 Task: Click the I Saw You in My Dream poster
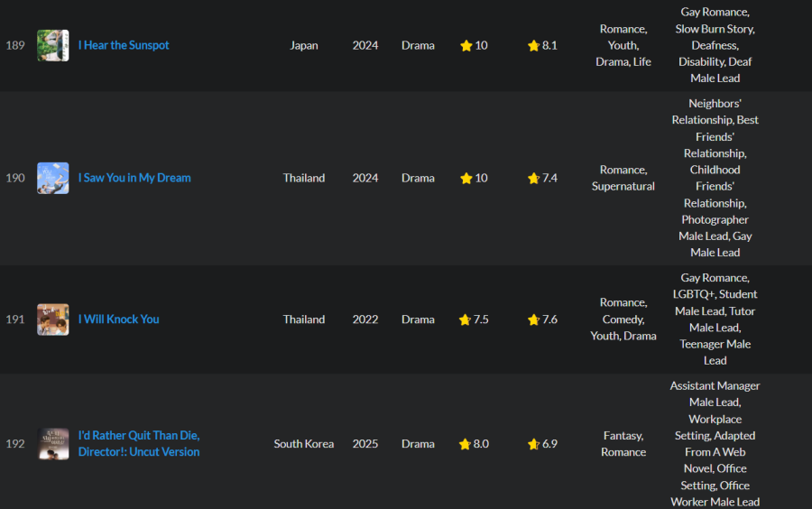[53, 178]
